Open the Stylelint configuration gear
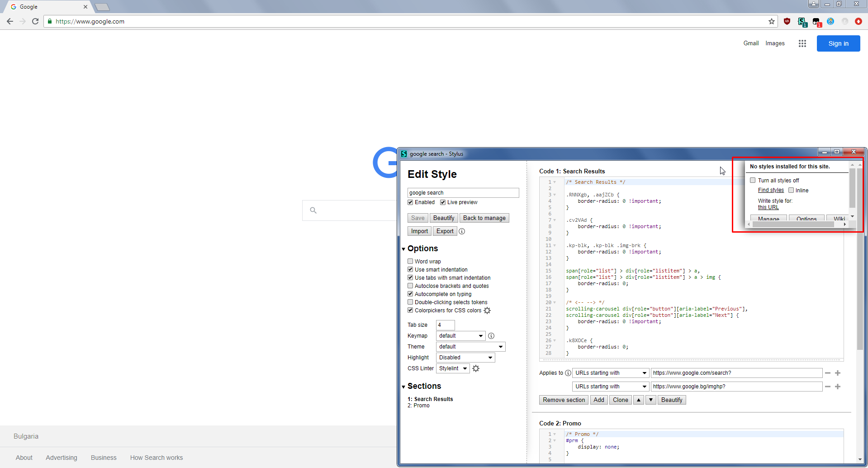The image size is (868, 468). (x=475, y=368)
